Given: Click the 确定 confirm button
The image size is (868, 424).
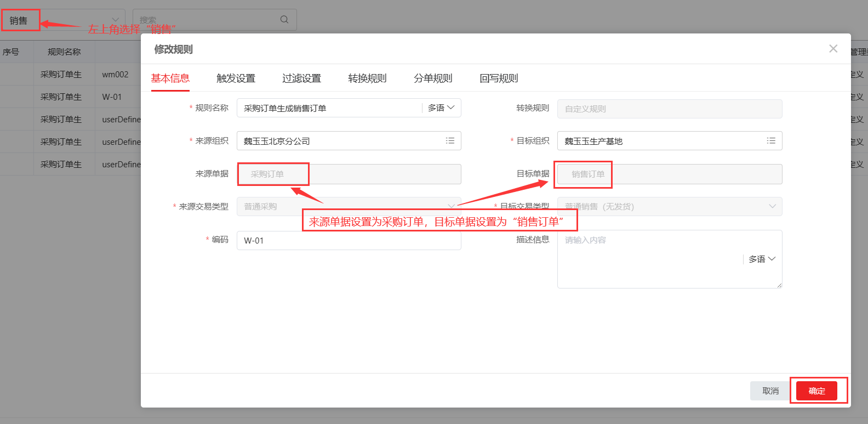Looking at the screenshot, I should click(816, 391).
